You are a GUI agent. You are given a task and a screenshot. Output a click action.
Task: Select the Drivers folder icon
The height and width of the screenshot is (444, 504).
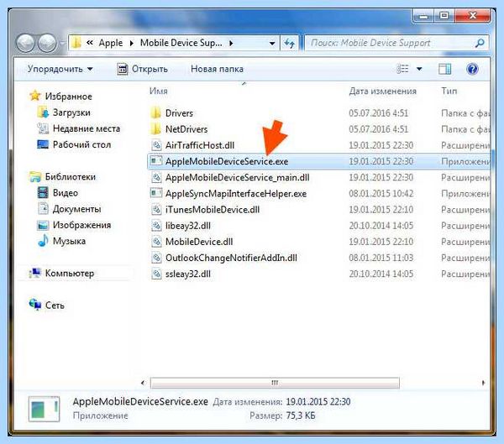click(156, 113)
